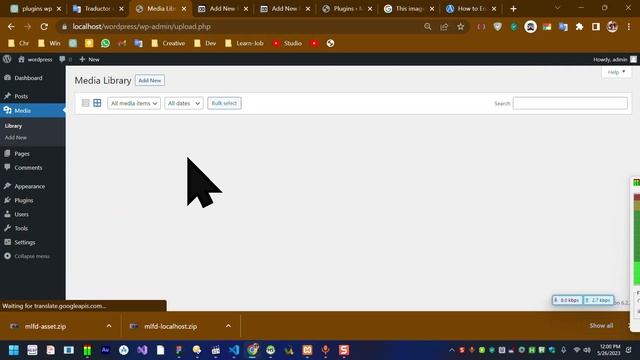Expand options for mlfd-localhost.zip download
The height and width of the screenshot is (360, 640).
click(x=228, y=326)
